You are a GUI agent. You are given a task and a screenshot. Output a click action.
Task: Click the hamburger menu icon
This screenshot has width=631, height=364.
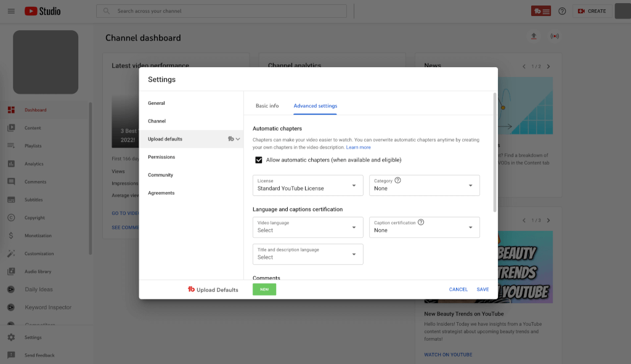[x=11, y=11]
